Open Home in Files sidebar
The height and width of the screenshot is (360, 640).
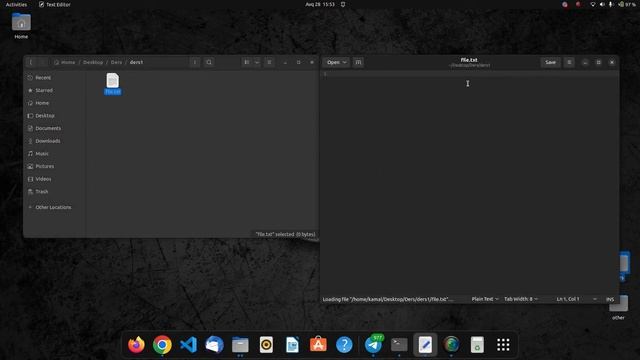point(54,103)
